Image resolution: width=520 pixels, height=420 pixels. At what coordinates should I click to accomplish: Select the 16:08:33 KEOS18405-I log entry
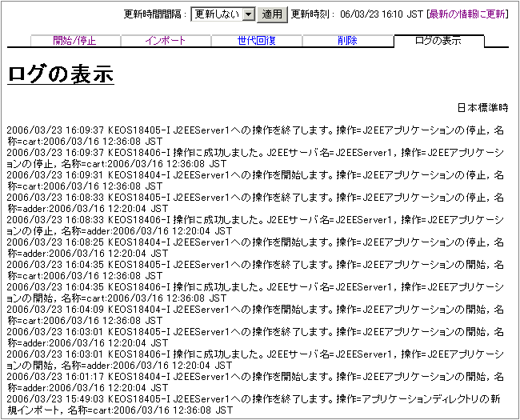coord(255,203)
